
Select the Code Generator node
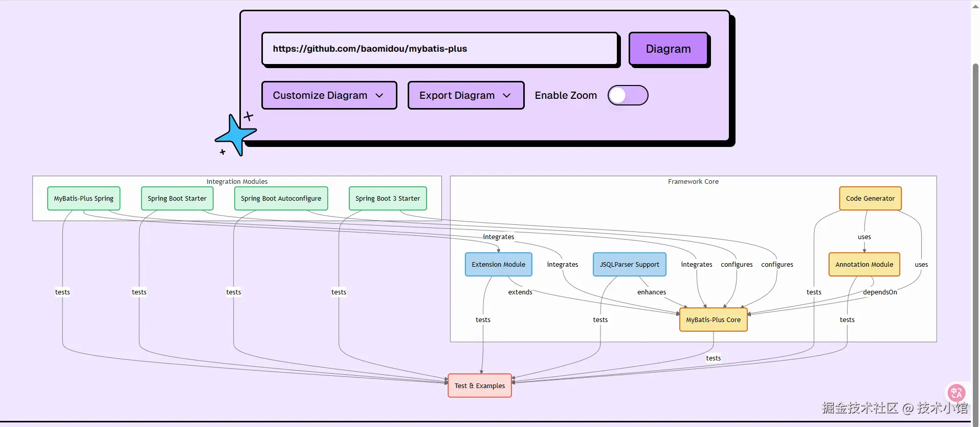tap(870, 199)
